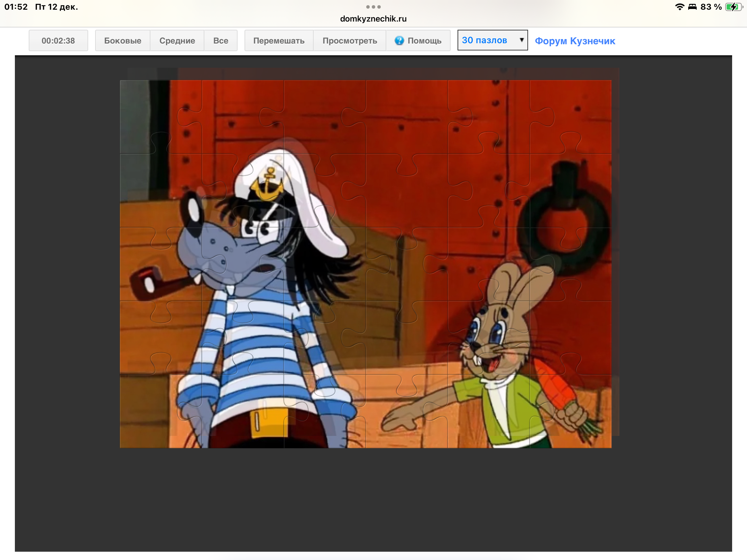The width and height of the screenshot is (747, 560).
Task: Show all pieces with Все
Action: [221, 40]
